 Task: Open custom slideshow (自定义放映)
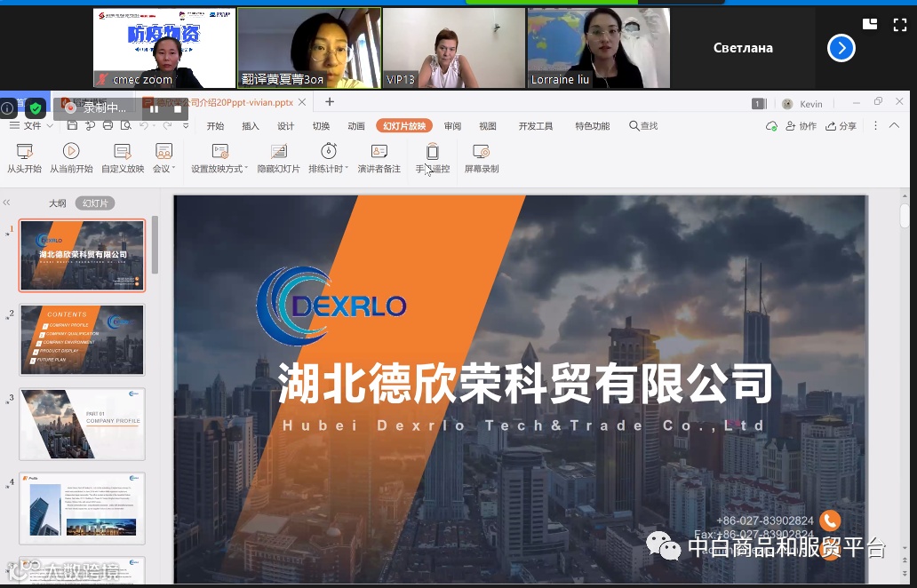click(x=123, y=158)
